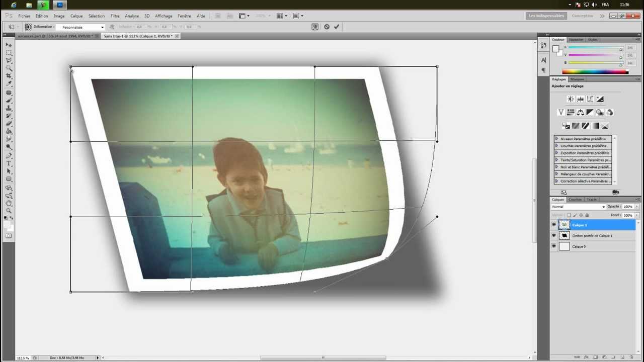644x362 pixels.
Task: Add a Color Balance adjustment
Action: pyautogui.click(x=580, y=112)
